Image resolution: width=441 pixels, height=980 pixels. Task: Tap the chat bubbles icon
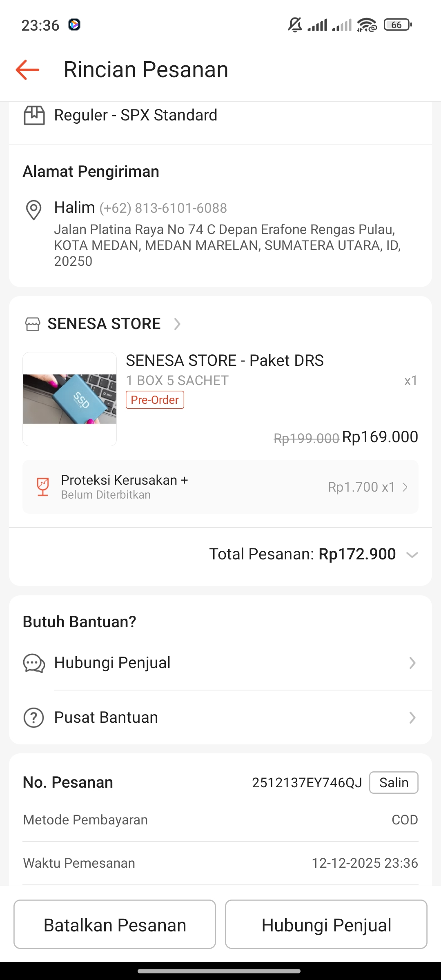coord(34,663)
